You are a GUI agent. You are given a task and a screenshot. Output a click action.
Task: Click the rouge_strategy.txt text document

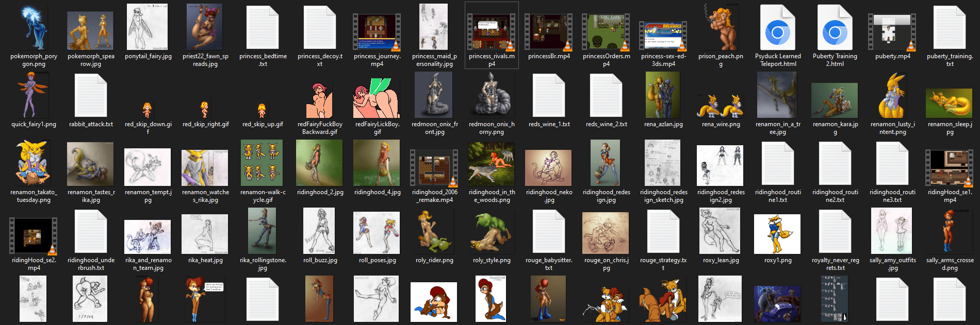(663, 232)
